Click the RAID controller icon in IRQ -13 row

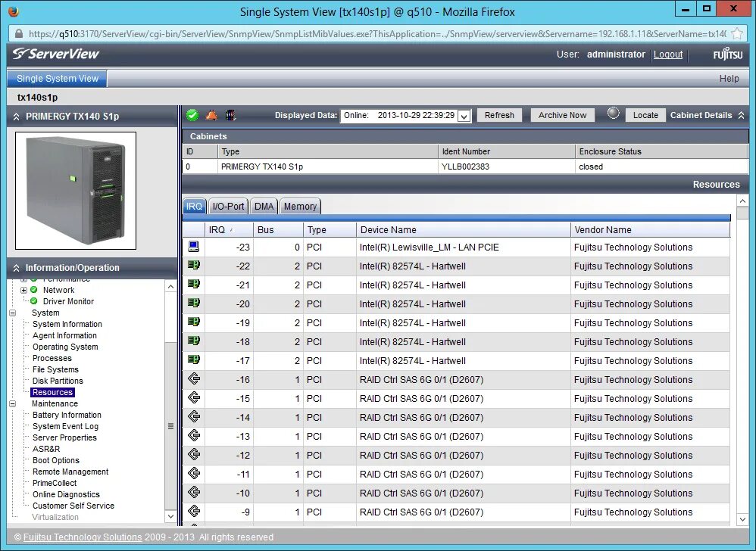194,435
